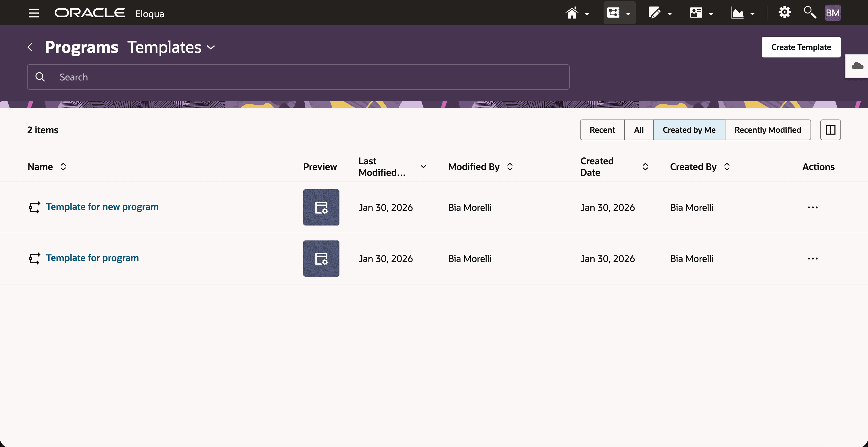The width and height of the screenshot is (868, 447).
Task: Open the Audience contact card icon
Action: pos(696,13)
